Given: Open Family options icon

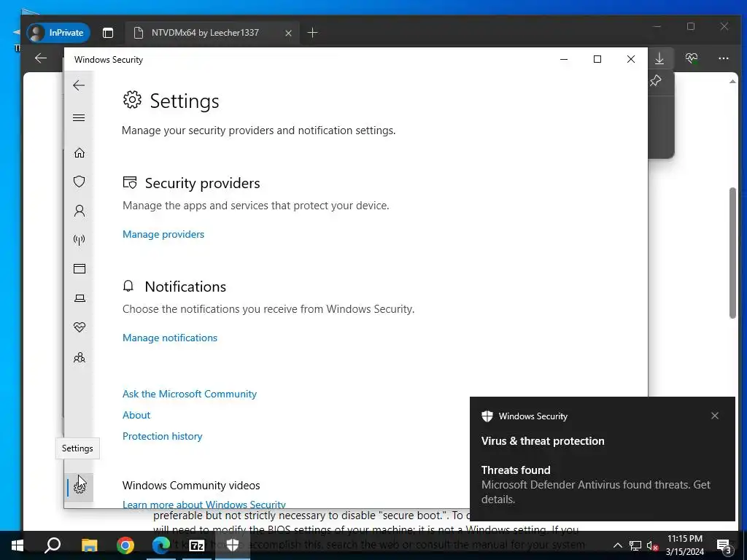Looking at the screenshot, I should tap(79, 357).
